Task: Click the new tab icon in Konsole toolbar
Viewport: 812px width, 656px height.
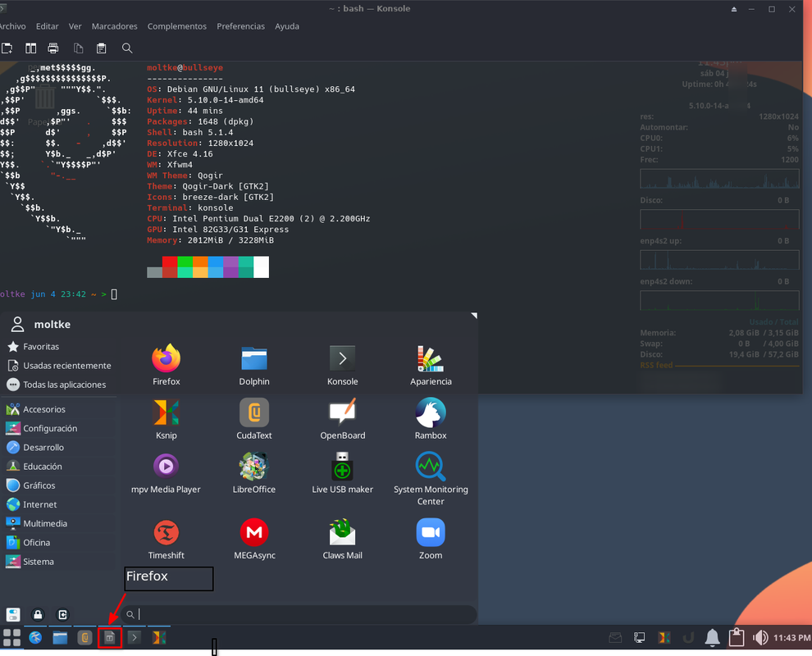Action: pyautogui.click(x=7, y=48)
